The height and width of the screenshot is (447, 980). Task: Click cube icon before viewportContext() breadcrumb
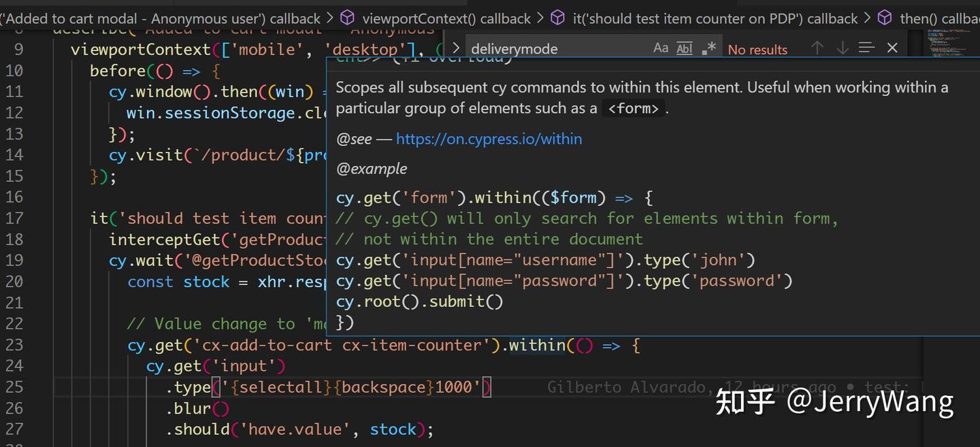(x=347, y=18)
